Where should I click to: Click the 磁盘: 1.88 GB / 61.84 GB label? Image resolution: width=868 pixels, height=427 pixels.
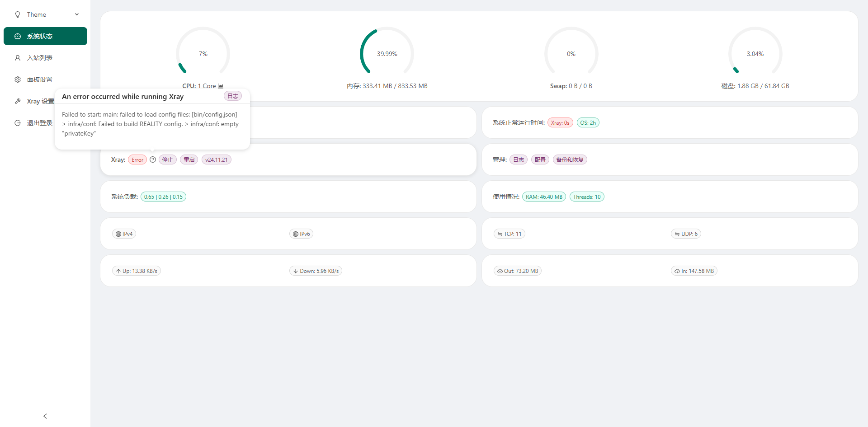coord(755,86)
